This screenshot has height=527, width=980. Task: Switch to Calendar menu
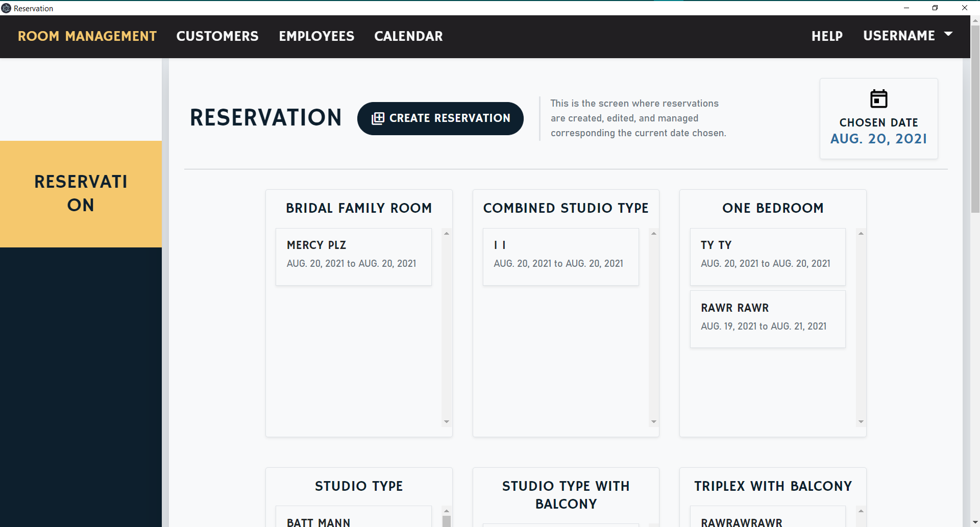(x=408, y=36)
